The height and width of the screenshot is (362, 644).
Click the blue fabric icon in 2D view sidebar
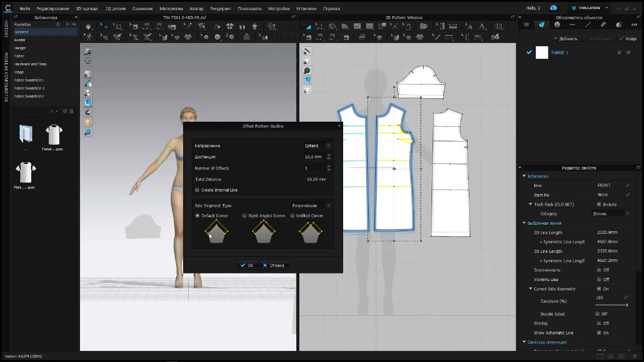(307, 80)
